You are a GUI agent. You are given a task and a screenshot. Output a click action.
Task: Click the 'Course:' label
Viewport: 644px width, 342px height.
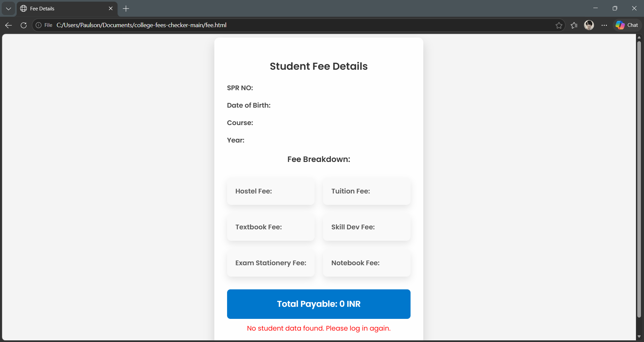pos(240,123)
